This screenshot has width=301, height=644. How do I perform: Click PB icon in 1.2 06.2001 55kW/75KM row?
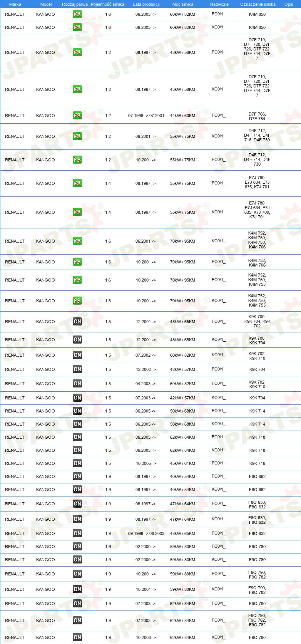click(x=77, y=136)
